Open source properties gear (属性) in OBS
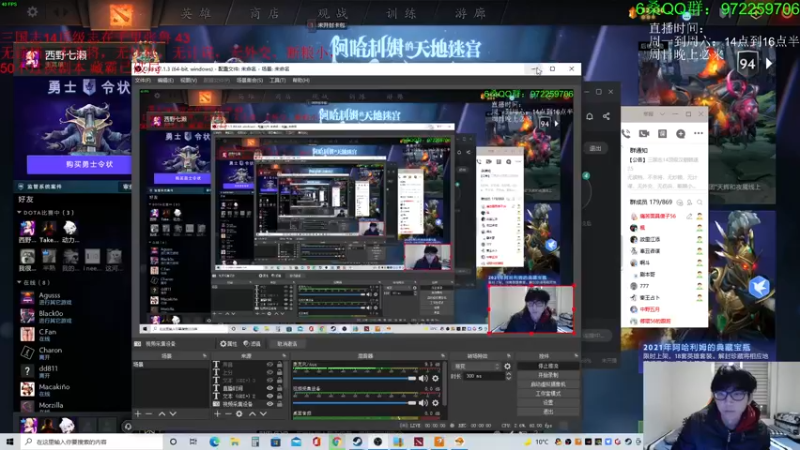 pos(228,344)
